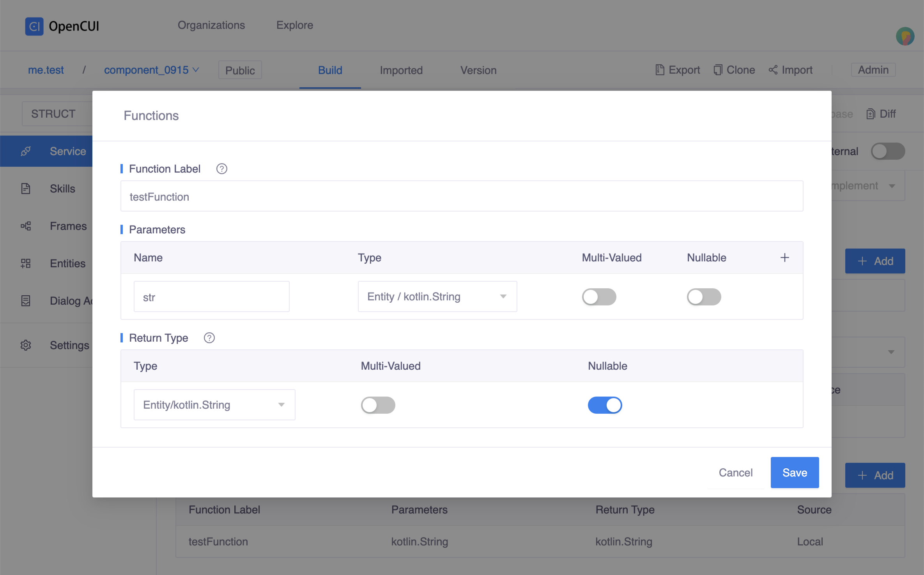Switch to the Imported tab
The width and height of the screenshot is (924, 575).
click(x=401, y=71)
